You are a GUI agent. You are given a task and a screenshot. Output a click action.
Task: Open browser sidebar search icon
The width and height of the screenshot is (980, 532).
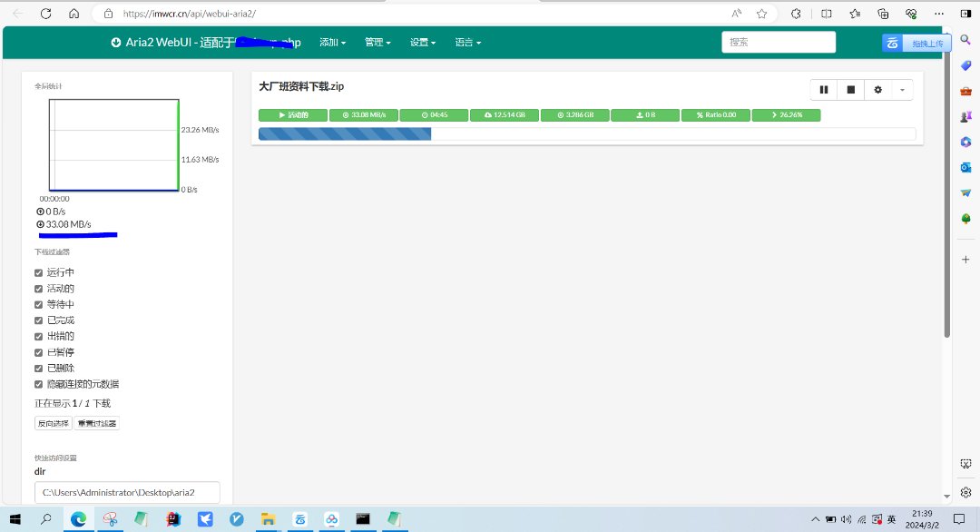point(965,39)
